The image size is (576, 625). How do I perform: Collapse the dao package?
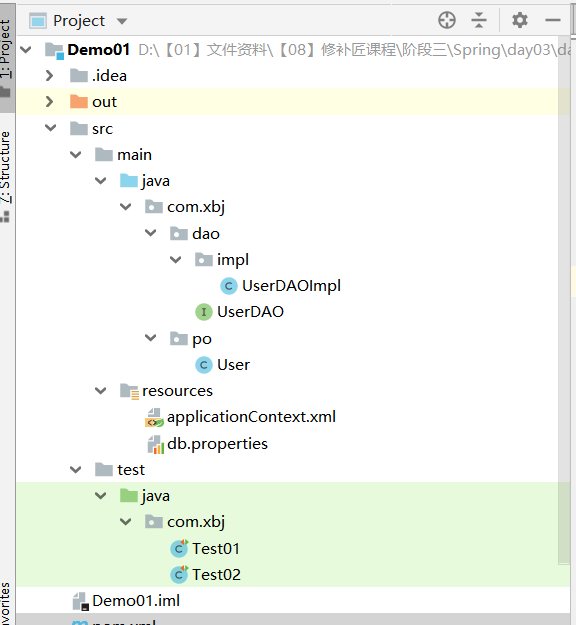click(151, 233)
